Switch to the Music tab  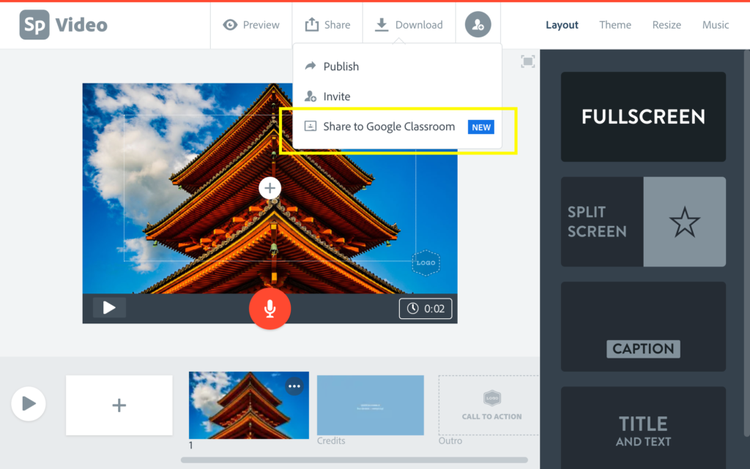716,25
